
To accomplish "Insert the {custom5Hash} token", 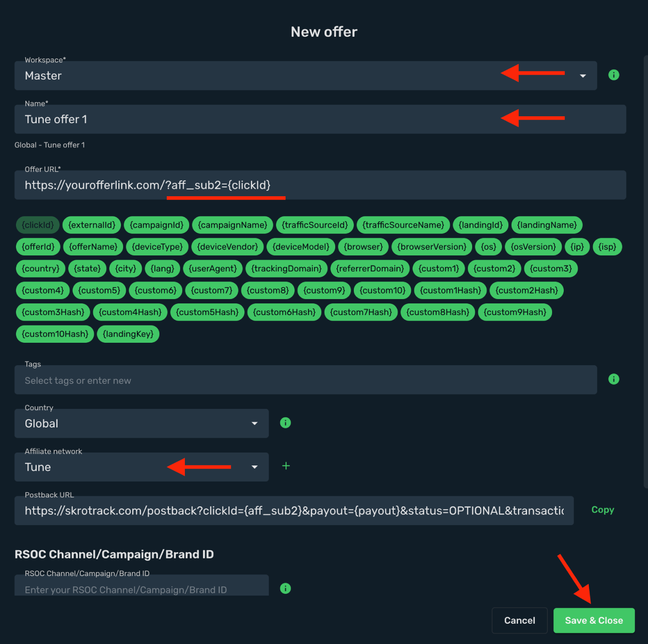I will tap(207, 312).
